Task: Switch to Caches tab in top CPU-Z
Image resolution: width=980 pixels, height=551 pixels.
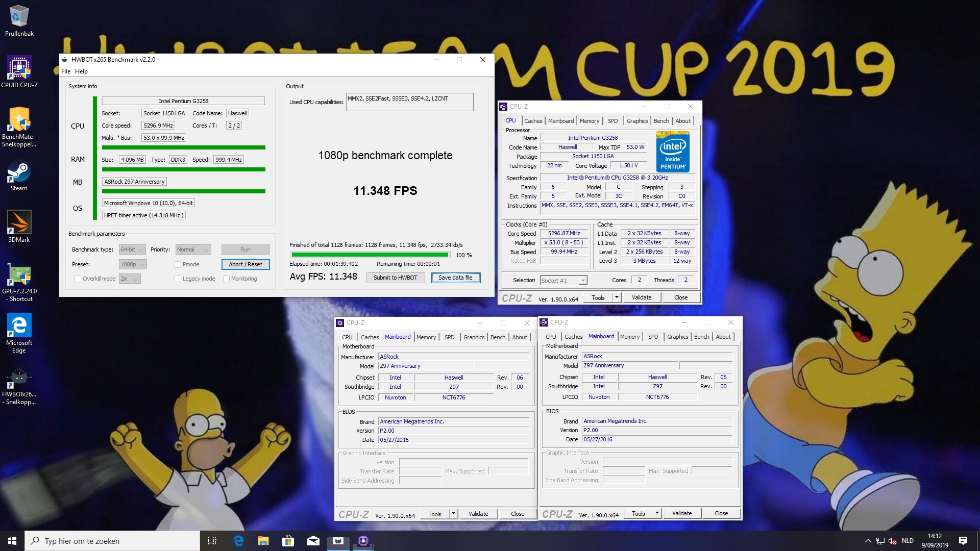Action: [x=533, y=121]
